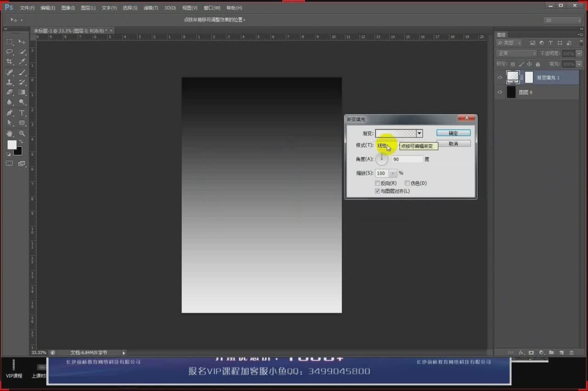
Task: Change screen mode from toolbox
Action: point(22,163)
